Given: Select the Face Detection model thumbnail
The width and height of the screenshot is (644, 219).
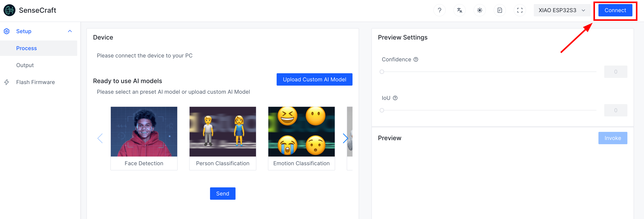Looking at the screenshot, I should [x=144, y=132].
